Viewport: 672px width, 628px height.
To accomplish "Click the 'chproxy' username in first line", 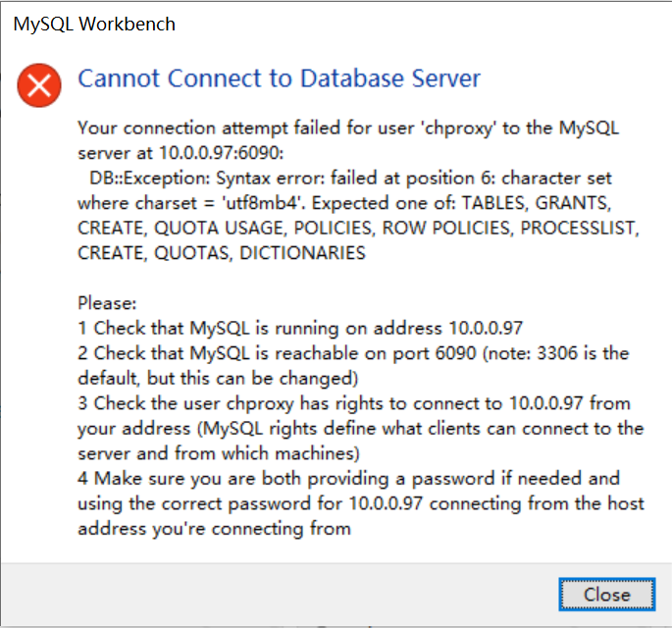I will 458,129.
